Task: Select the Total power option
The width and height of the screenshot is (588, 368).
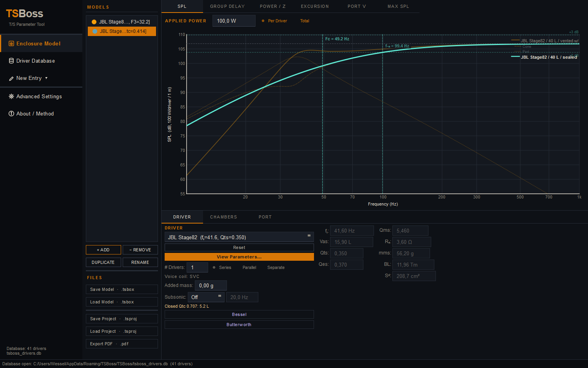Action: coord(305,21)
